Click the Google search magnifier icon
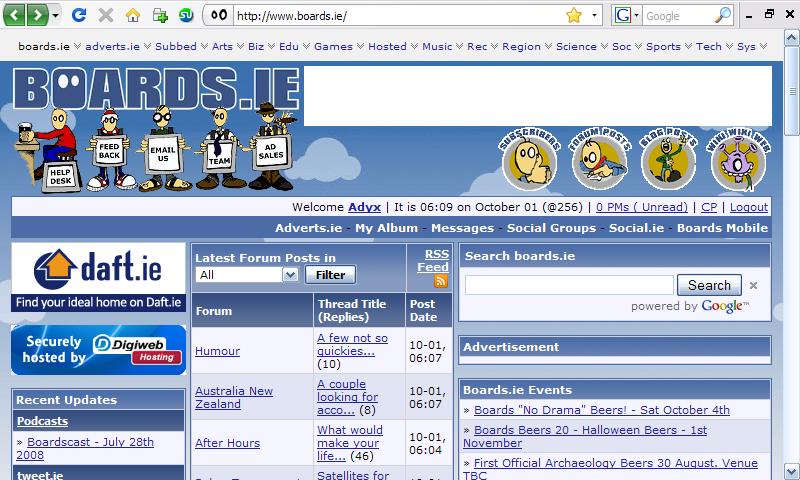Screen dimensions: 800x480 (722, 15)
